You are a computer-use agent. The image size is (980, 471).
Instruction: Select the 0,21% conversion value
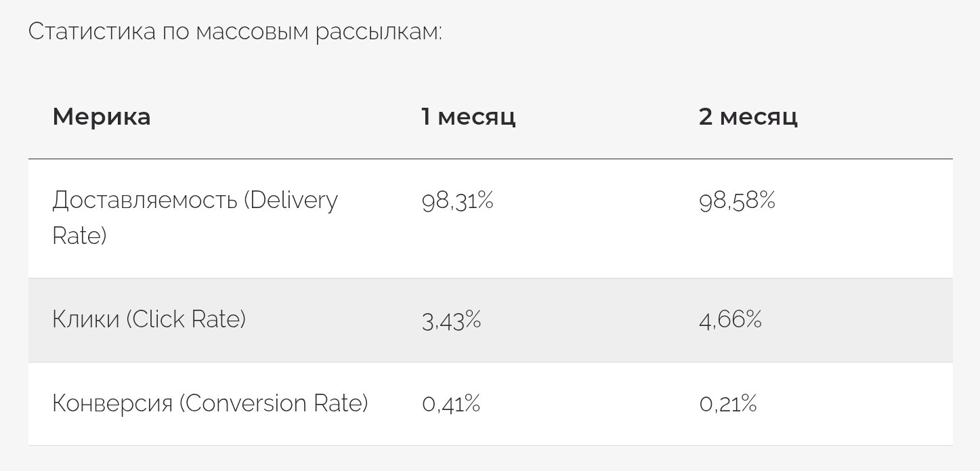[x=728, y=405]
